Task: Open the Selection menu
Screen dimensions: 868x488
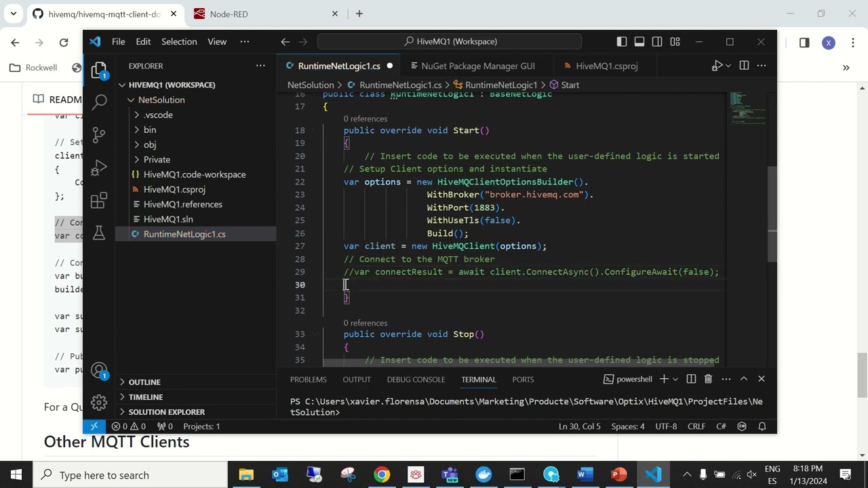Action: coord(179,41)
